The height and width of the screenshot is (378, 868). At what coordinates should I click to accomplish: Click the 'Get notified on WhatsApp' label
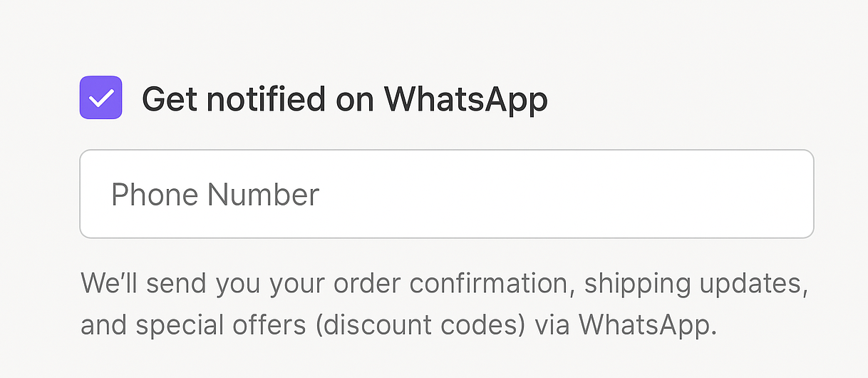tap(344, 99)
